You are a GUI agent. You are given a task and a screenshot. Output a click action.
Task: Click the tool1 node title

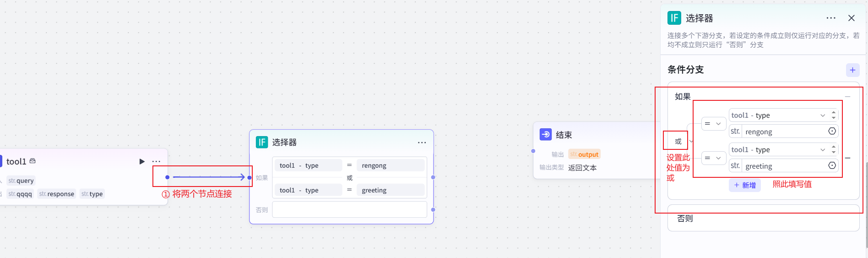click(16, 161)
